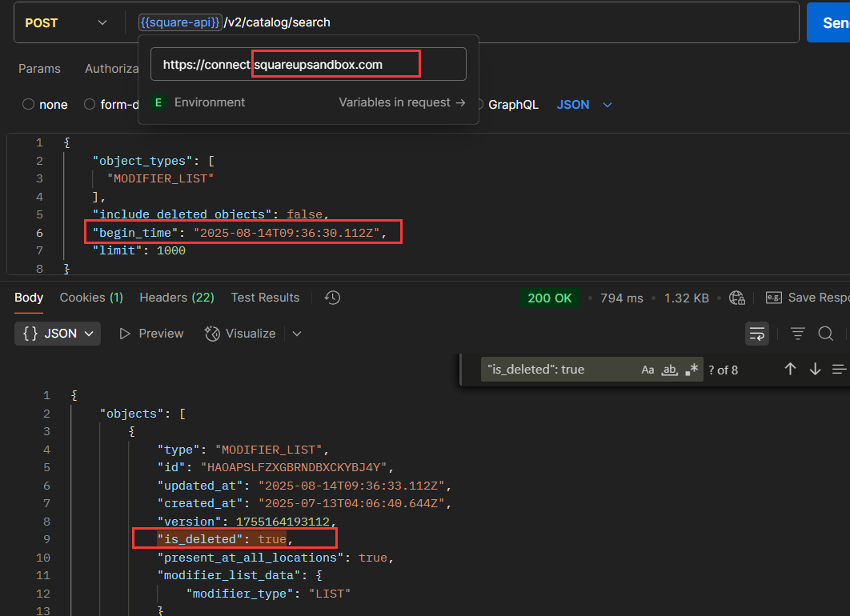Toggle match case Aa in search
Viewport: 850px width, 616px height.
pyautogui.click(x=648, y=370)
